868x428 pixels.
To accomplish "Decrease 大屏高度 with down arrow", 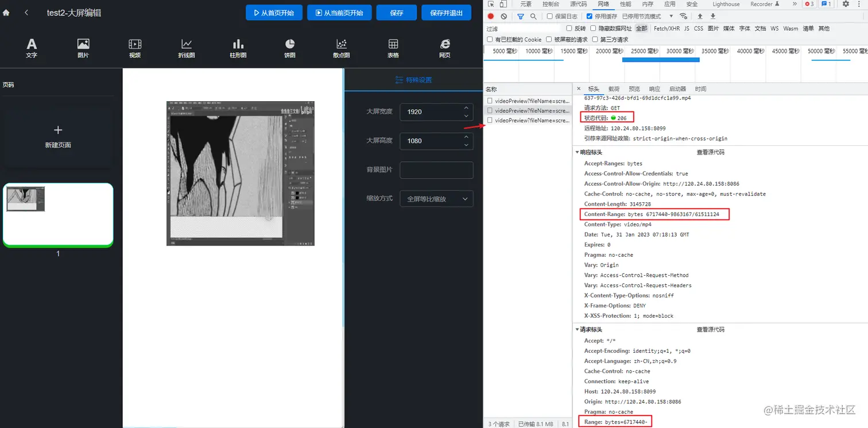I will 466,145.
